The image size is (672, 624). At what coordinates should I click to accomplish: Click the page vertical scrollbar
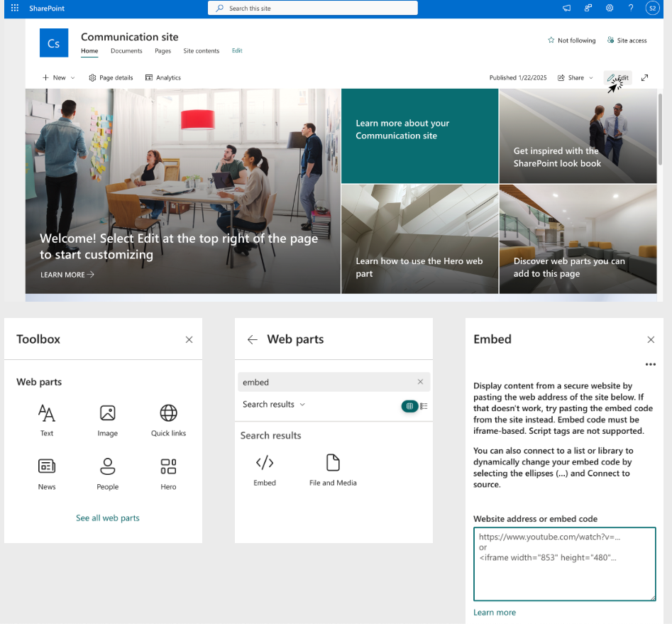660,128
